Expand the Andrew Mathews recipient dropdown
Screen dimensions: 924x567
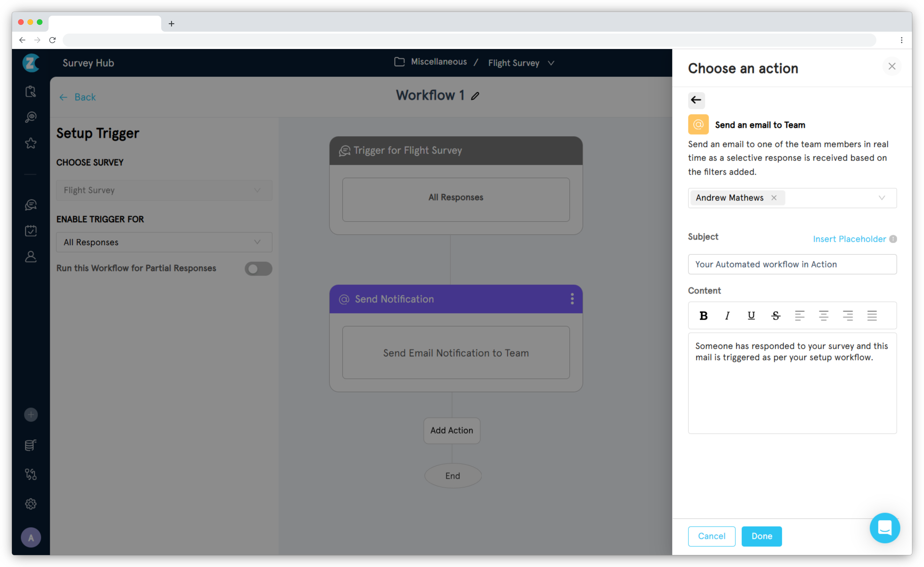point(882,198)
